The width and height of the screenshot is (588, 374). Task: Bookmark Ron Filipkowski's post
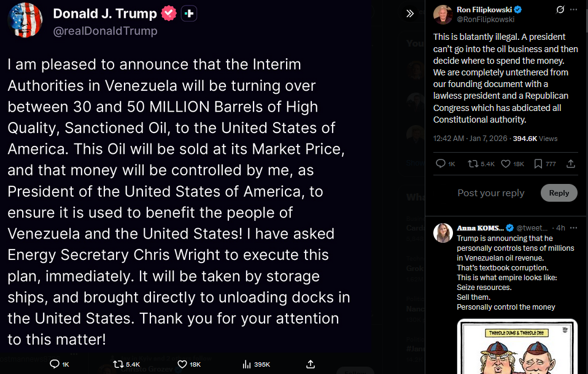point(538,164)
